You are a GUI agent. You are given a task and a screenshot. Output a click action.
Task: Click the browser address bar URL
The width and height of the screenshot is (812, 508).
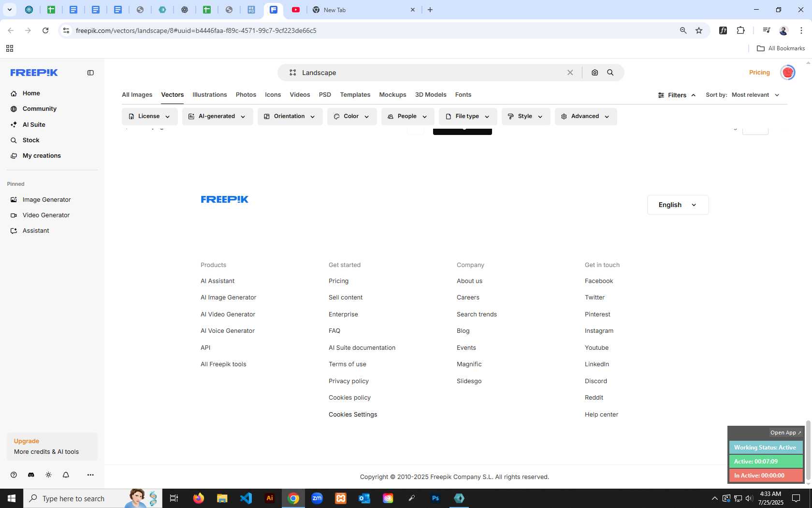[196, 30]
